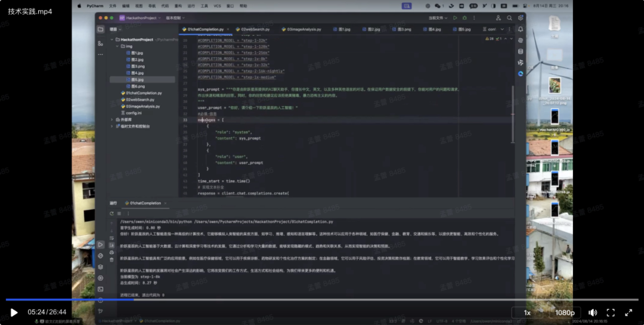The width and height of the screenshot is (644, 325).
Task: Toggle soft-wrap in the run console
Action: [x=112, y=239]
